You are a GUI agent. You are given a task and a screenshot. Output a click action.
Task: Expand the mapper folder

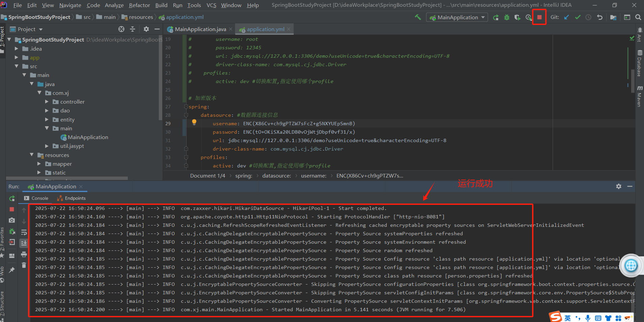39,164
